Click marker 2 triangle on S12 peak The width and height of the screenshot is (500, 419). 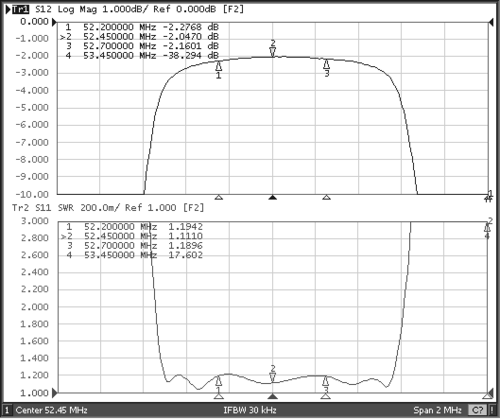[273, 52]
